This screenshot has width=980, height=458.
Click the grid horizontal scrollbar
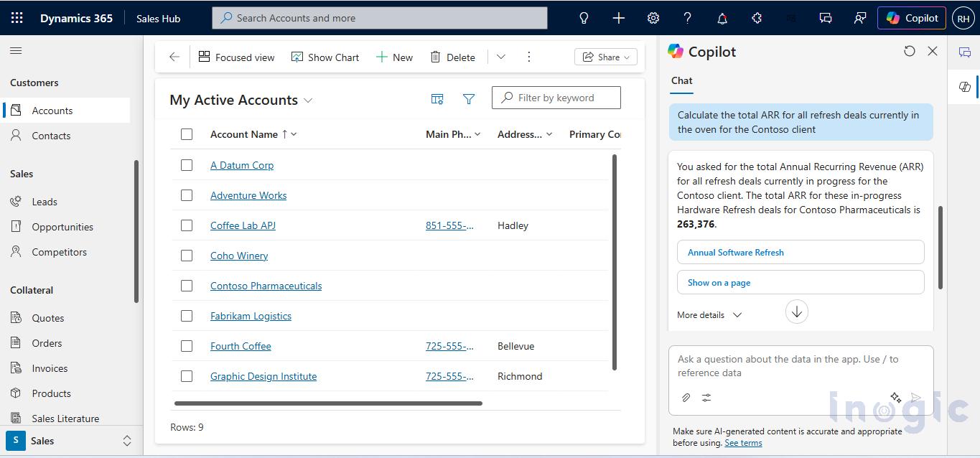328,403
